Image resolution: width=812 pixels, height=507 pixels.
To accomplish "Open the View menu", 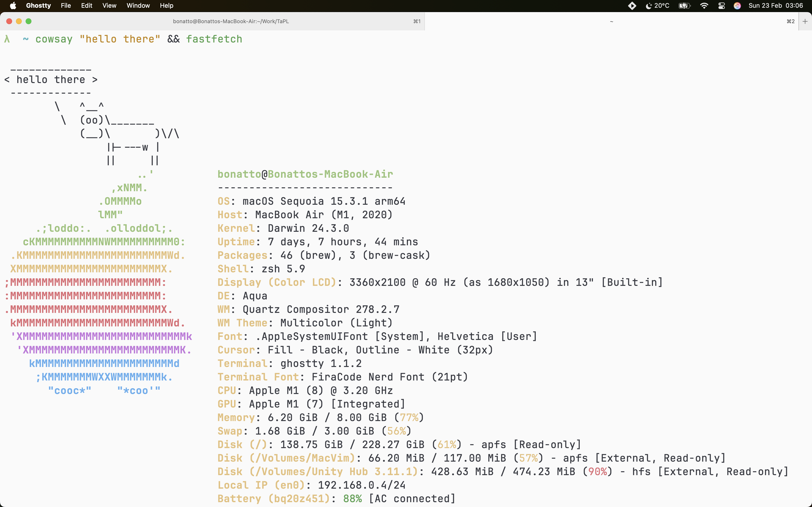I will (x=109, y=6).
